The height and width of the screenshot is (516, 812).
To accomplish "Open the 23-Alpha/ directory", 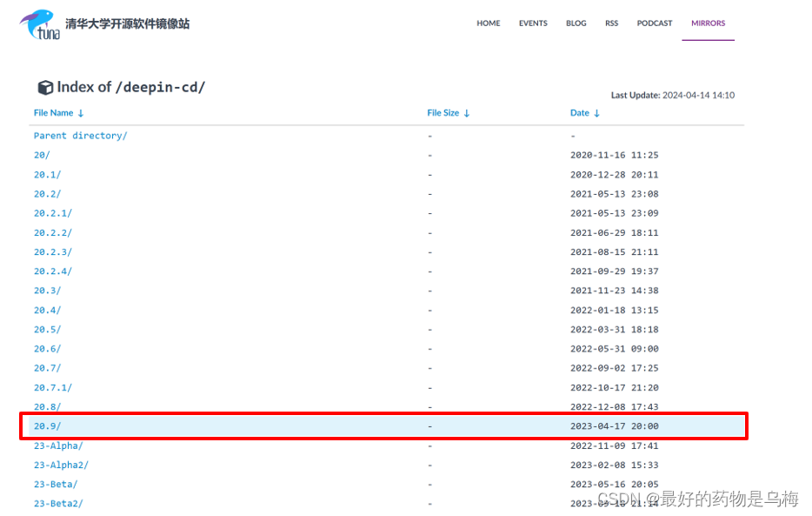I will click(x=57, y=446).
